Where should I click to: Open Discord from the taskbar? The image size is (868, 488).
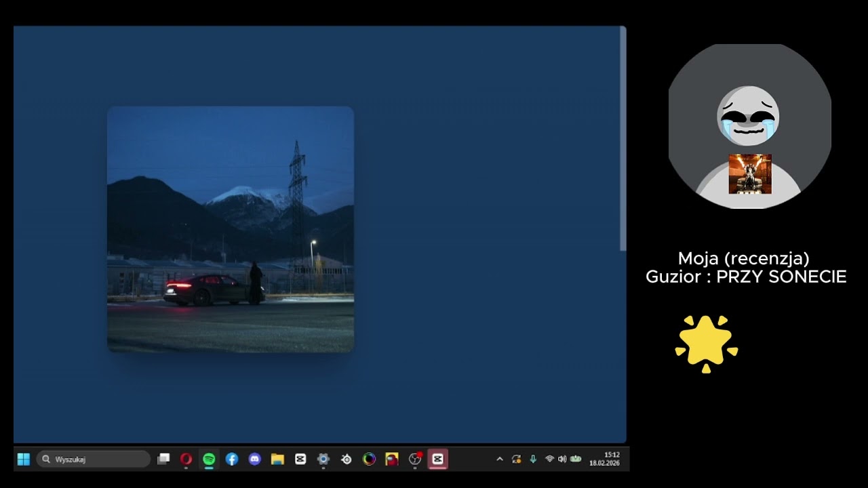point(254,460)
